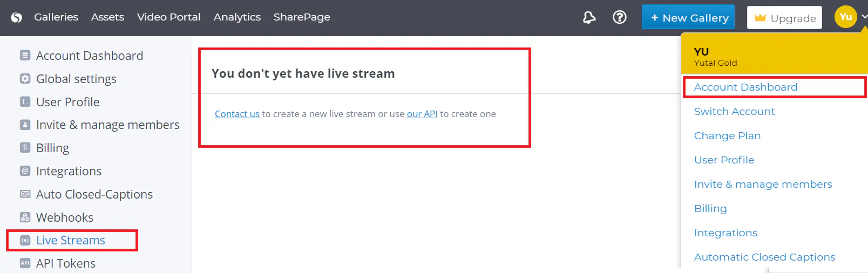Choose Billing in user dropdown menu
The height and width of the screenshot is (273, 868).
point(710,208)
